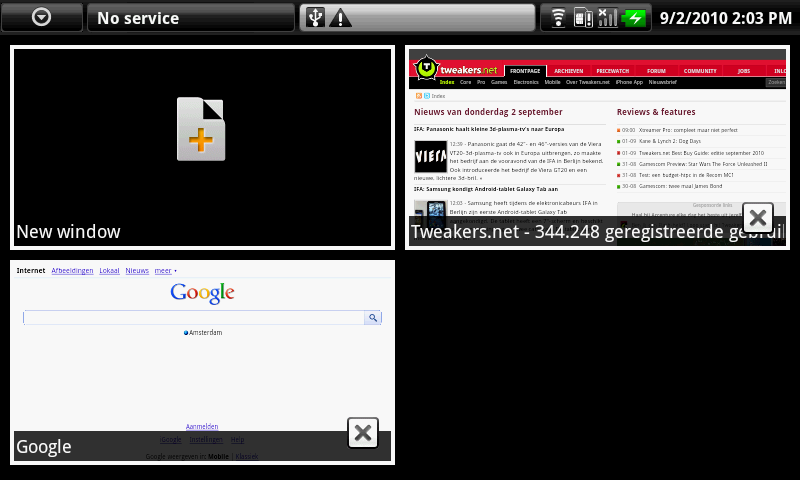Click the Google search magnifier button
The image size is (800, 480).
[373, 318]
